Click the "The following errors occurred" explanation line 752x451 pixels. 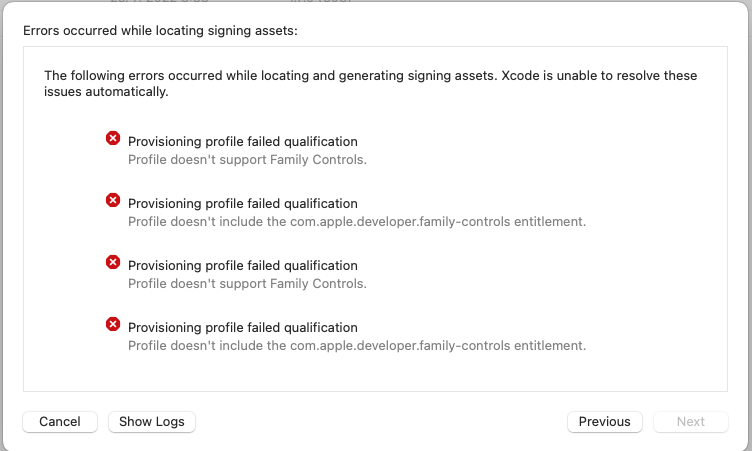click(371, 76)
